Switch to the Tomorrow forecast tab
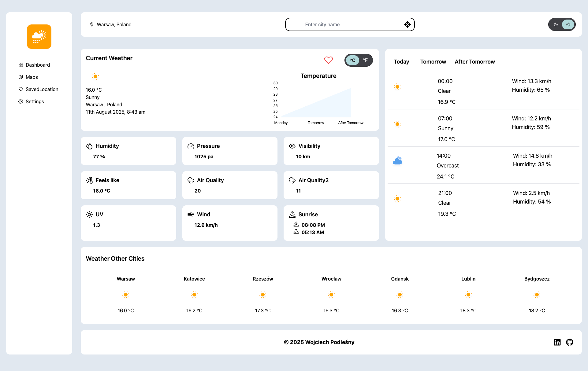 point(433,62)
